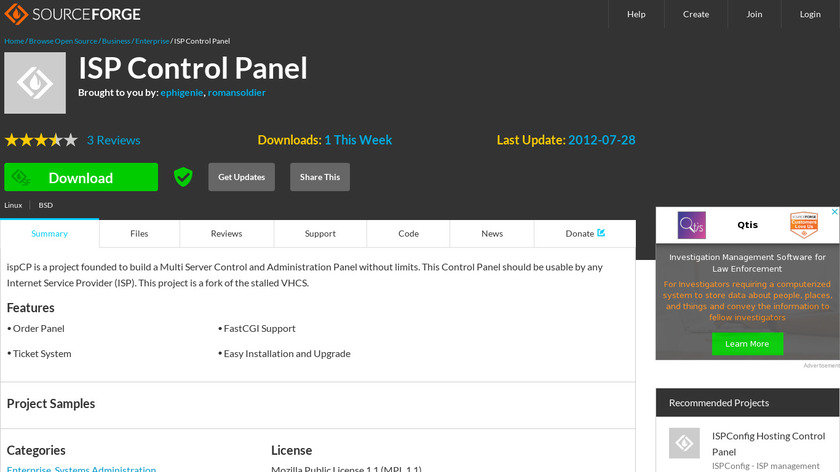Click the Enterprise, Systems Administration category link

tap(81, 469)
